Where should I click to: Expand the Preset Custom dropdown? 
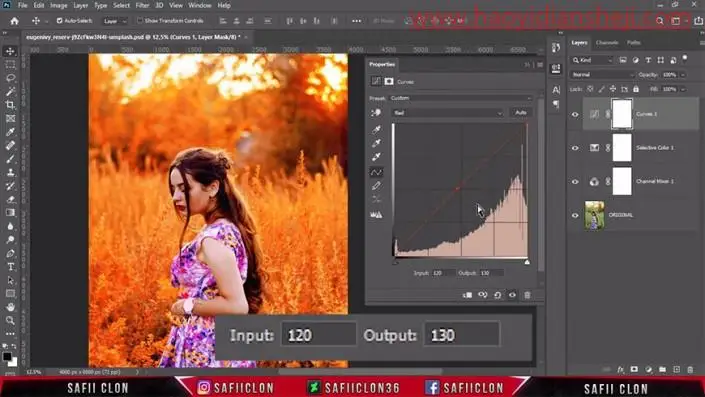coord(460,98)
